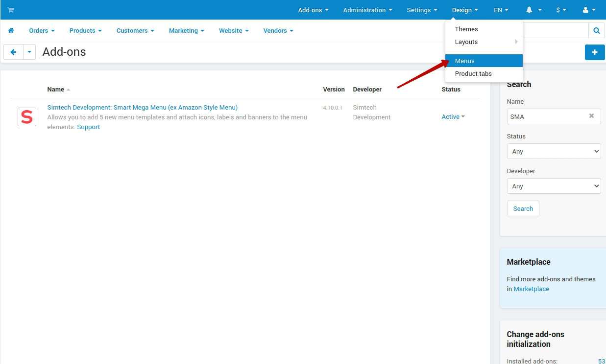
Task: Open the EN language selector
Action: [501, 10]
